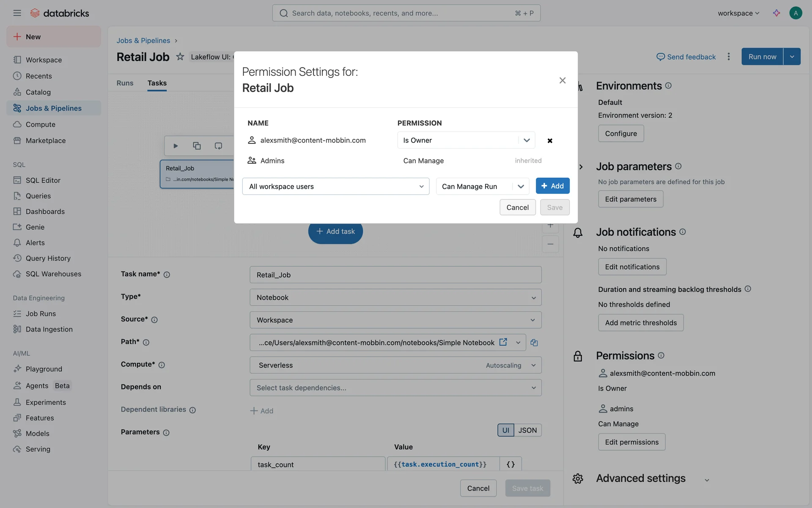The image size is (812, 508).
Task: Open notebook via external link icon in Path
Action: click(x=503, y=342)
